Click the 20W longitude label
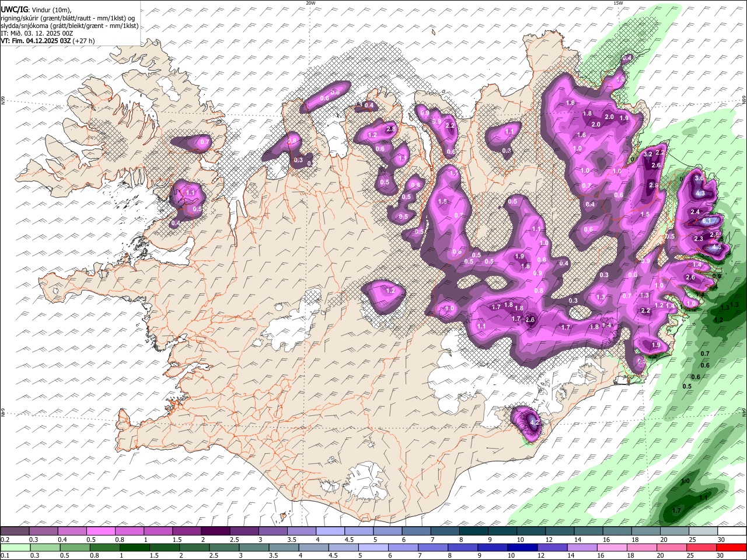This screenshot has height=560, width=747. click(310, 3)
